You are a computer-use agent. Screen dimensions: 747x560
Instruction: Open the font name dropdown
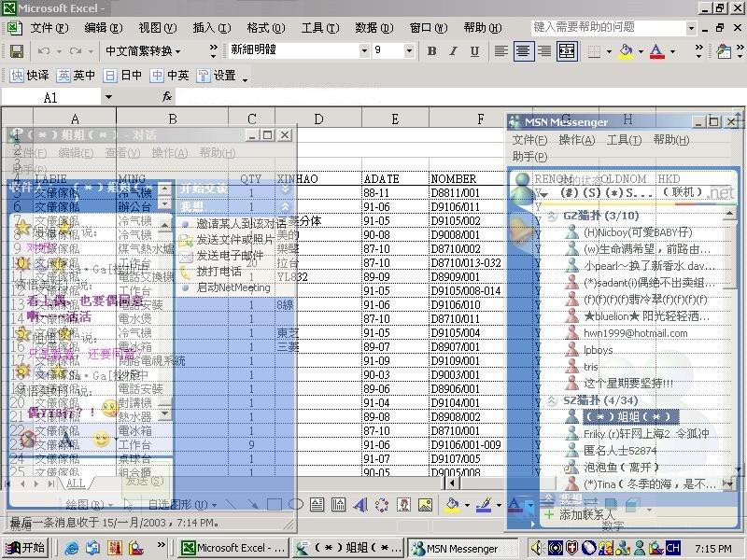pos(362,51)
